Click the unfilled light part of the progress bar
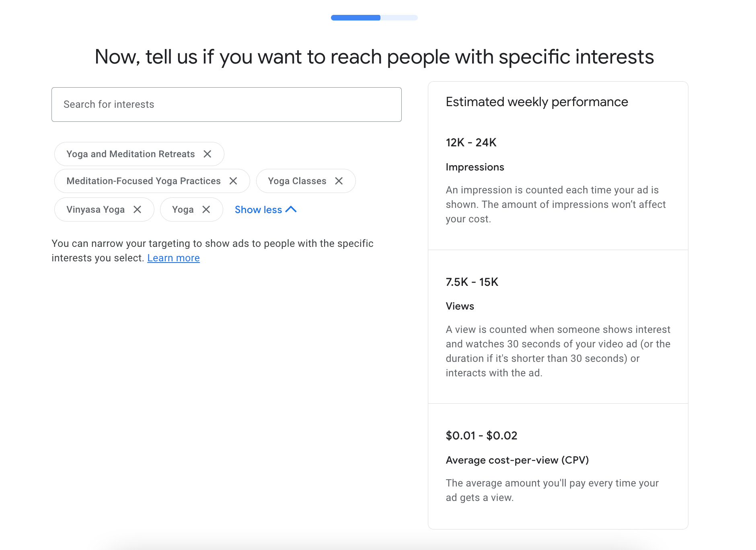Image resolution: width=756 pixels, height=550 pixels. pos(399,18)
